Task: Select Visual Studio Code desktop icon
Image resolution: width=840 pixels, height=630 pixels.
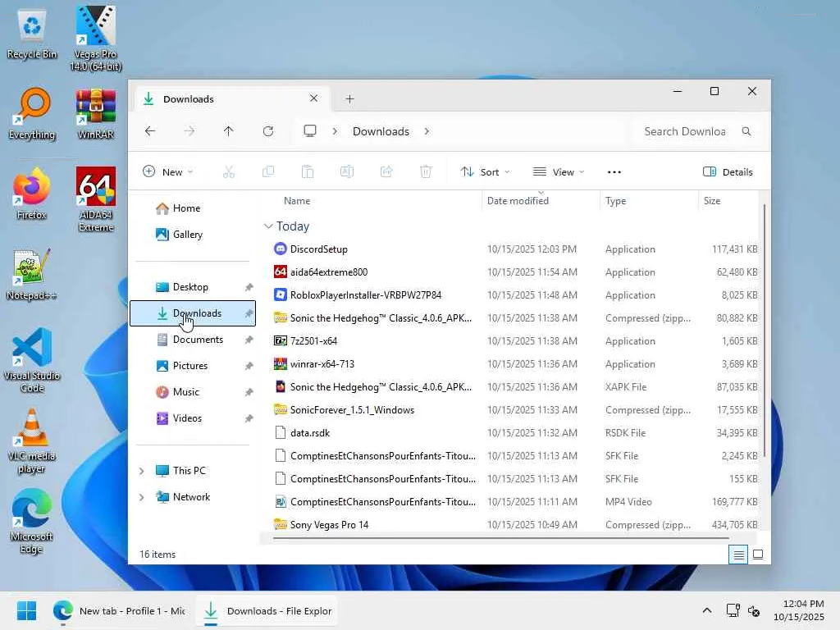Action: (32, 361)
